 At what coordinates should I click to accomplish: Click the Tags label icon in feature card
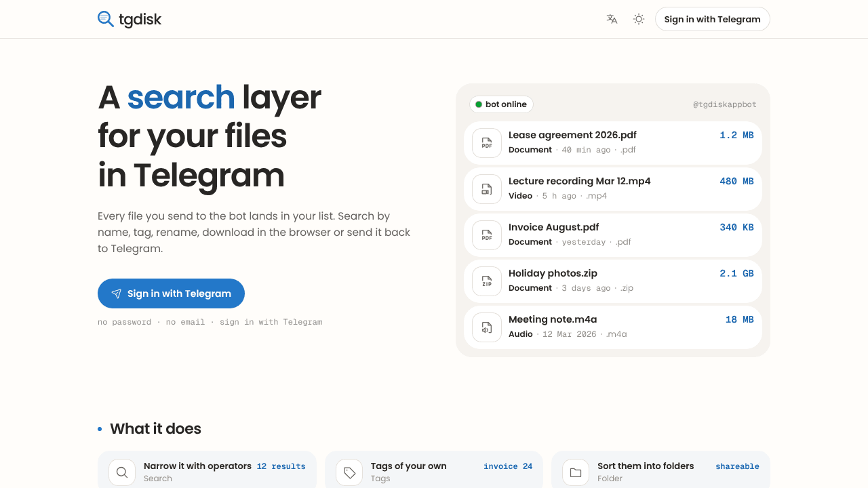[x=349, y=472]
